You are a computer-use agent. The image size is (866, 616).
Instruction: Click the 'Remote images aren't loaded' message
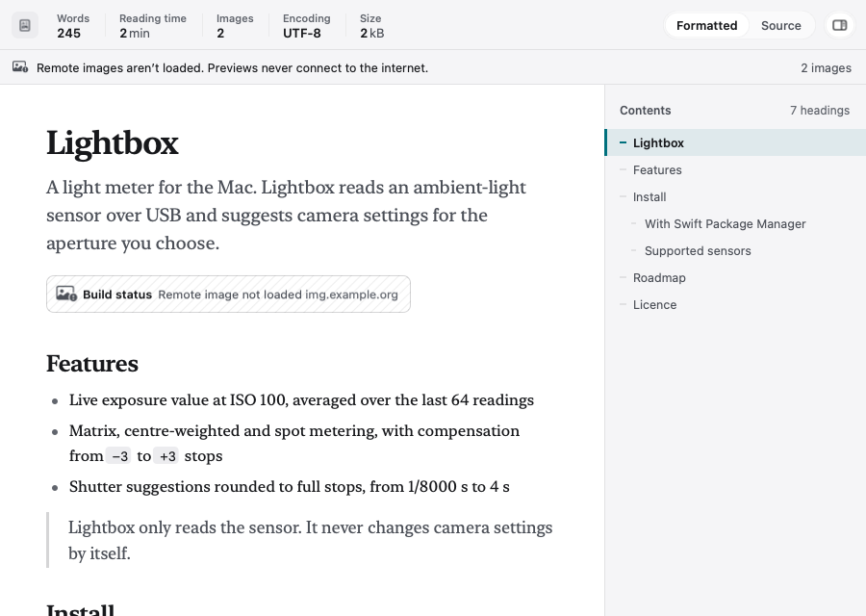click(232, 68)
